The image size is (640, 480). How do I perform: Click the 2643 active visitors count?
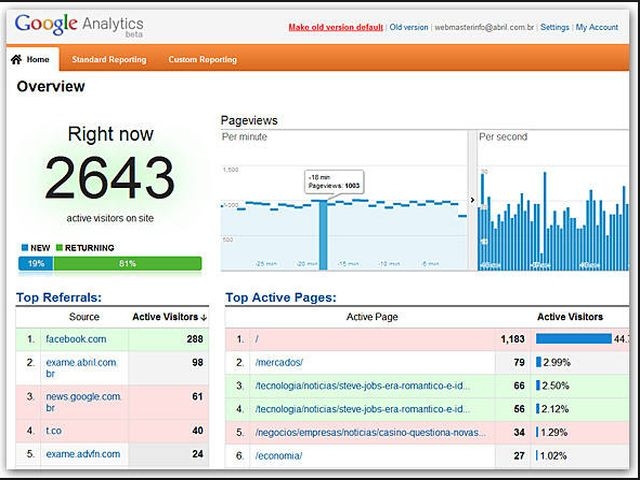(x=110, y=178)
